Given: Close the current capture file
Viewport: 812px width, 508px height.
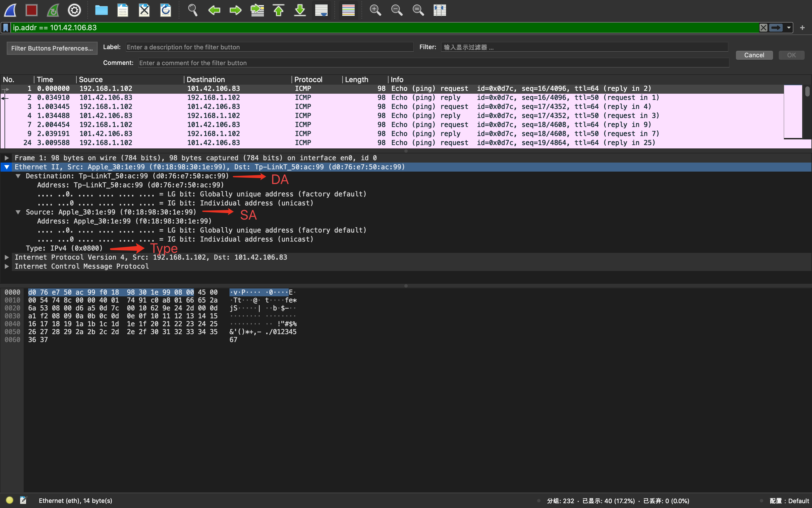Looking at the screenshot, I should point(144,10).
